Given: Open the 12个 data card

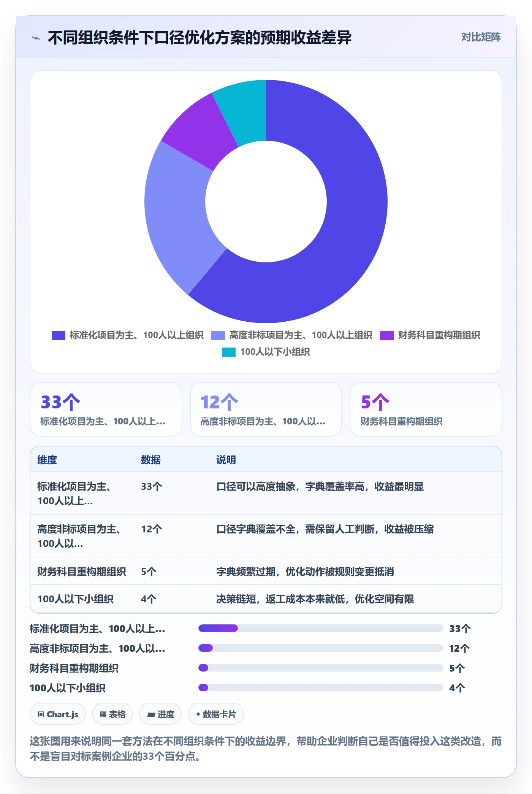Looking at the screenshot, I should [266, 409].
